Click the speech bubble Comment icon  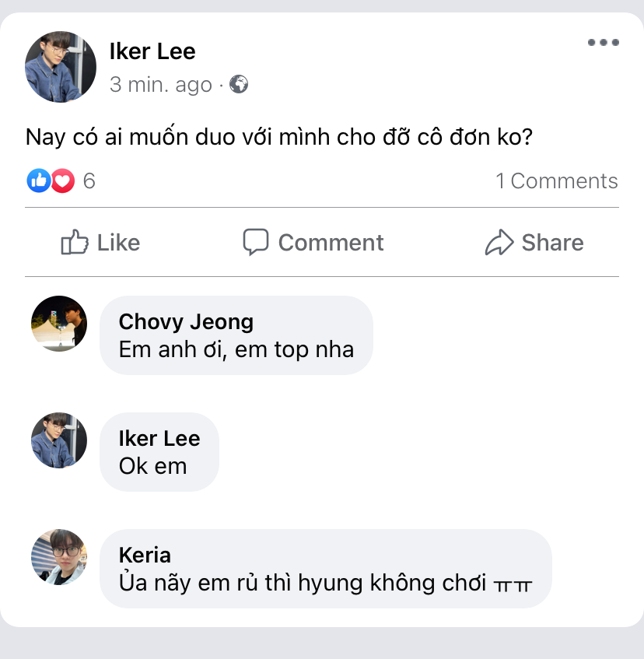[256, 243]
